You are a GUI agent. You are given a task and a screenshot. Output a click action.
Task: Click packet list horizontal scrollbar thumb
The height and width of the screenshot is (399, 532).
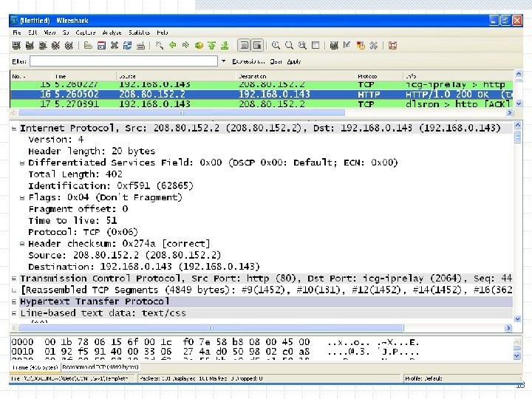pos(182,112)
